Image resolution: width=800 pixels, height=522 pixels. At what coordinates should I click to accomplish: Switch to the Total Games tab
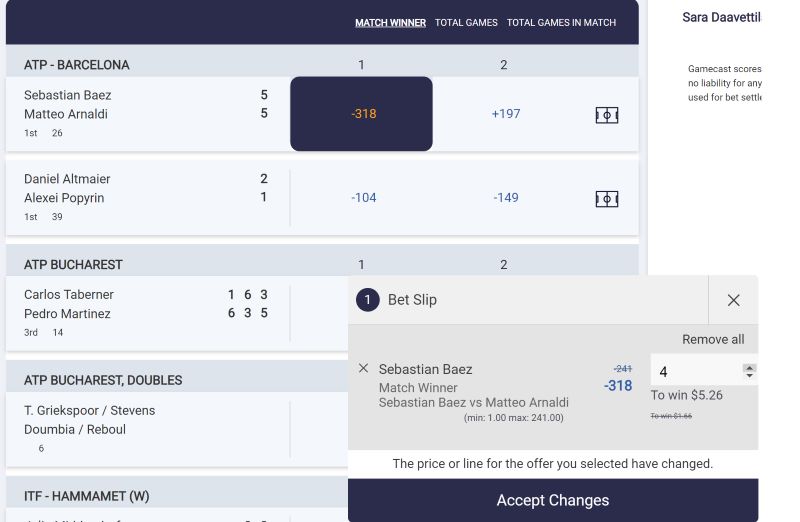466,22
